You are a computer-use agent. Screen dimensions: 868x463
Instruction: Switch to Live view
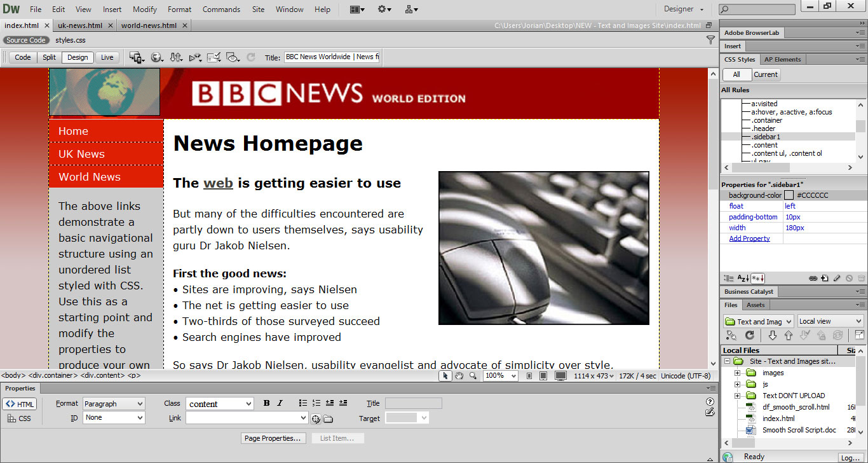click(107, 57)
